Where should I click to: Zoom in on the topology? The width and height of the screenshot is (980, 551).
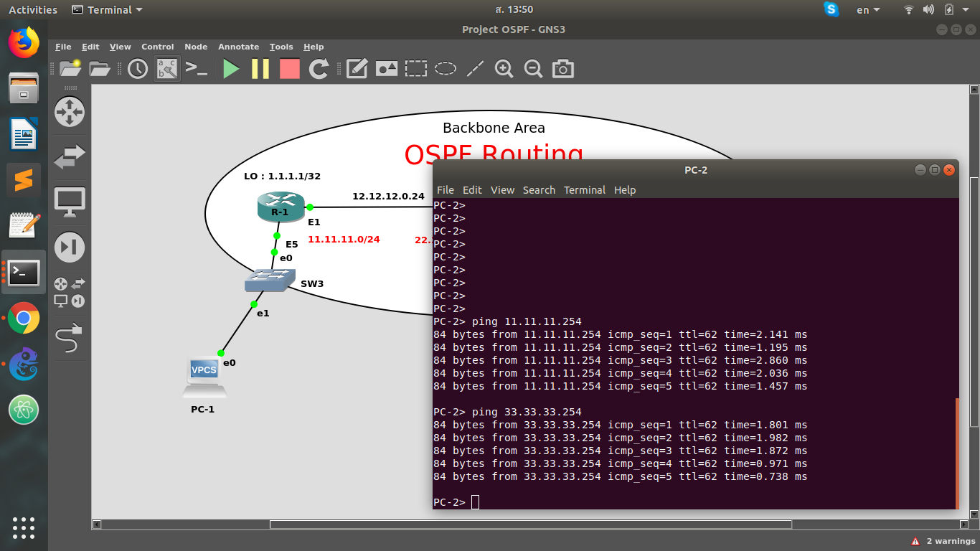(x=504, y=69)
